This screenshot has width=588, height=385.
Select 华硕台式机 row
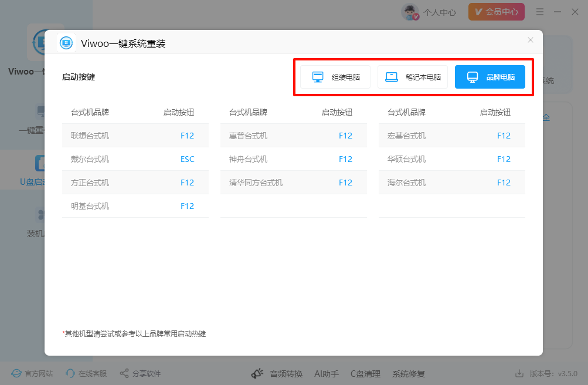pos(452,159)
